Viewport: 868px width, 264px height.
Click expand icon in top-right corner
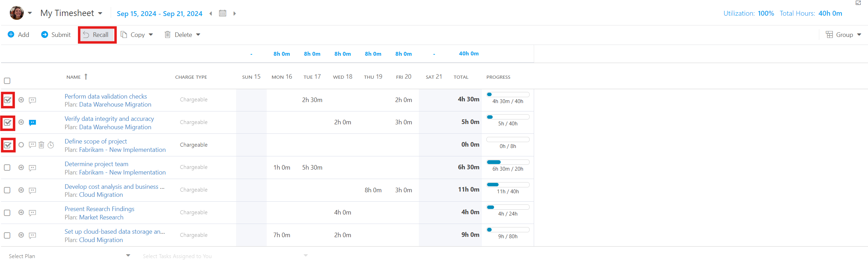pyautogui.click(x=858, y=3)
